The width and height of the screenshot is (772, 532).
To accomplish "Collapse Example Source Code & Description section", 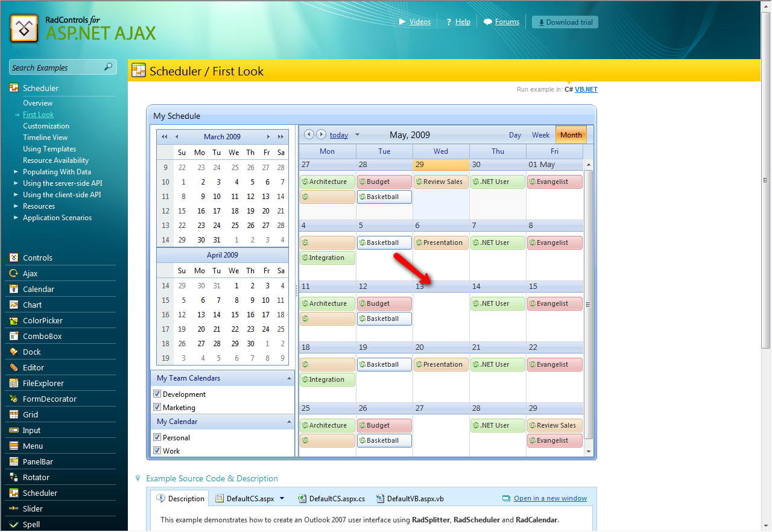I will click(138, 478).
